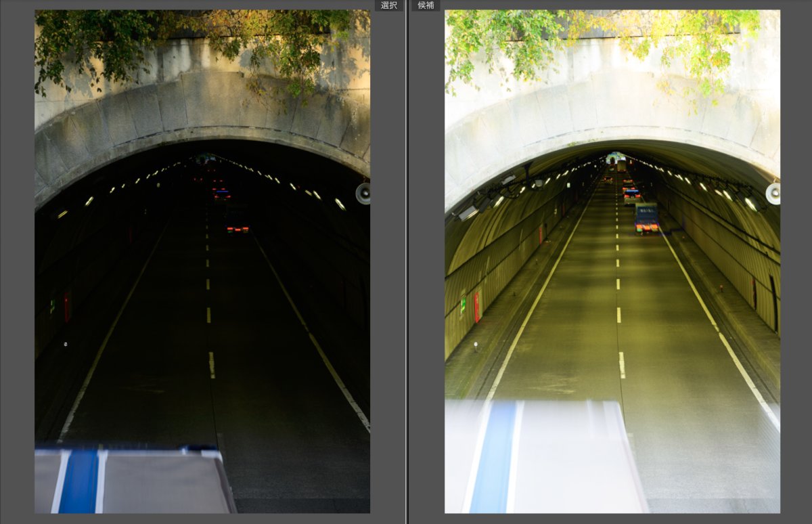Click the red taillights in the dark photo
Image resolution: width=812 pixels, height=524 pixels.
coord(238,230)
